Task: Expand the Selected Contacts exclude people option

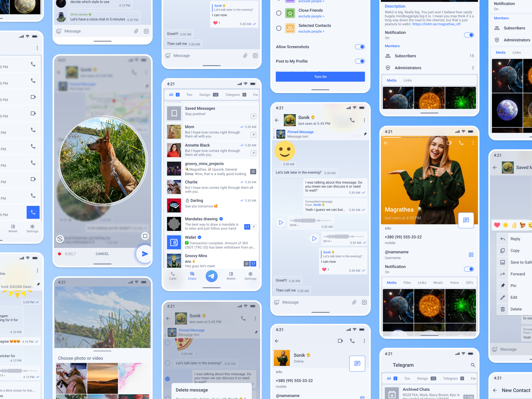Action: [x=311, y=31]
